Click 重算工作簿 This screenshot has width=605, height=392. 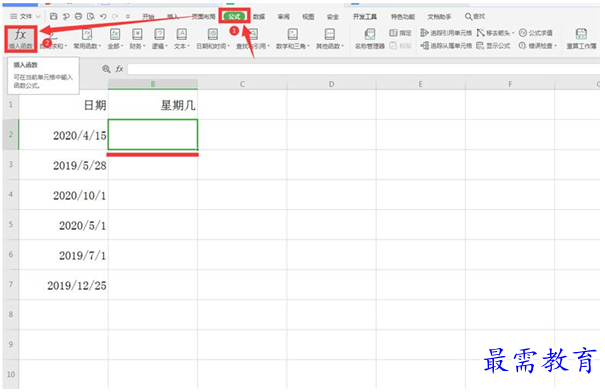pyautogui.click(x=581, y=39)
